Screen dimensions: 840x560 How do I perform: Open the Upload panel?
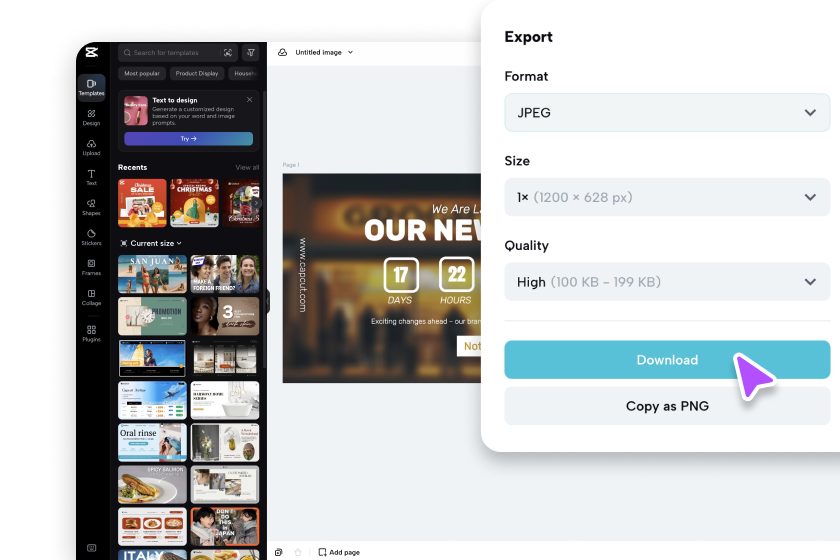point(91,147)
